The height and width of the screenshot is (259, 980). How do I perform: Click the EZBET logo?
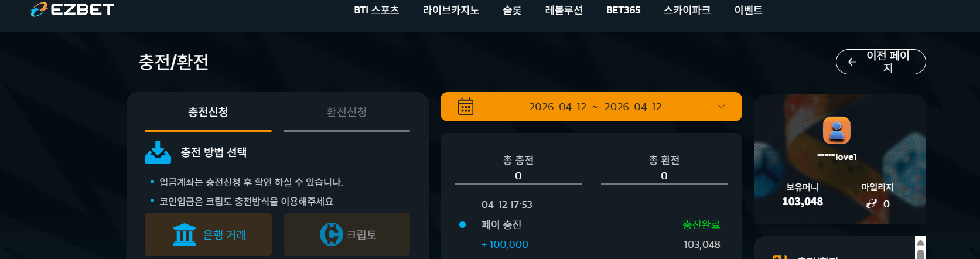(x=73, y=9)
